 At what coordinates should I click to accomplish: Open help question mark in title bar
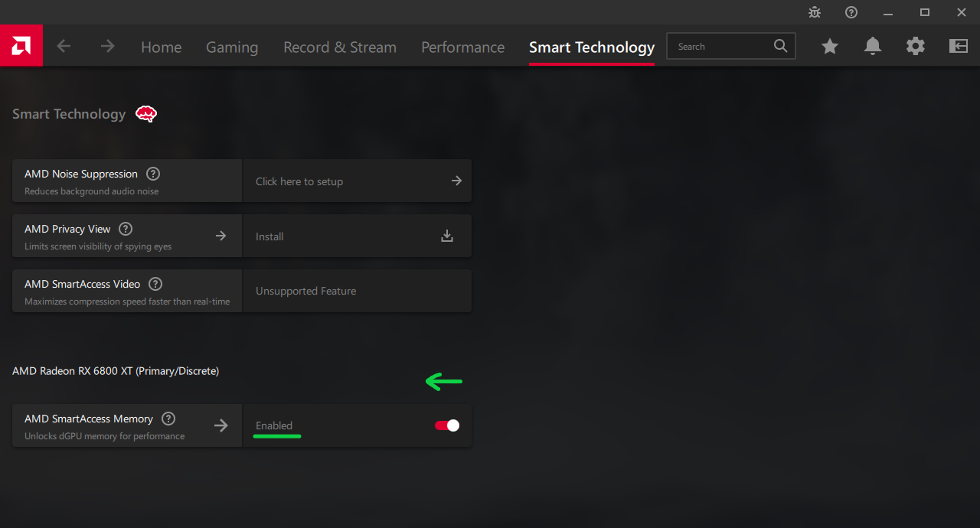pos(851,12)
